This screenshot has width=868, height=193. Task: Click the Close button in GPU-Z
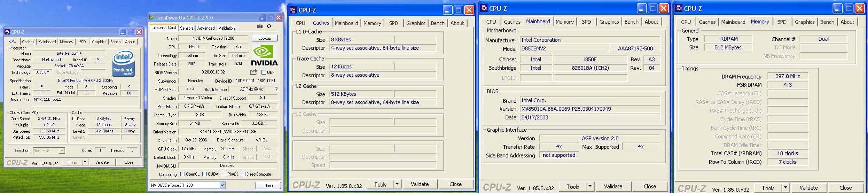[268, 185]
